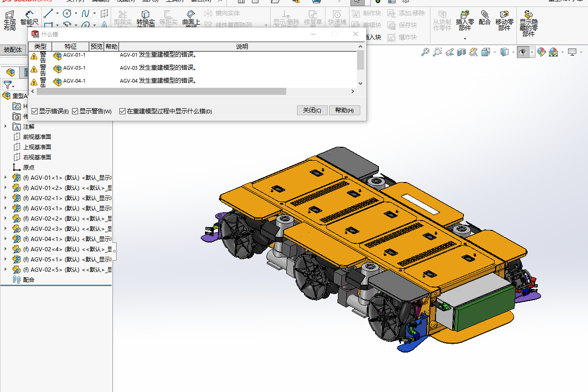The image size is (588, 392).
Task: Click the View Settings monitor icon
Action: 572,52
